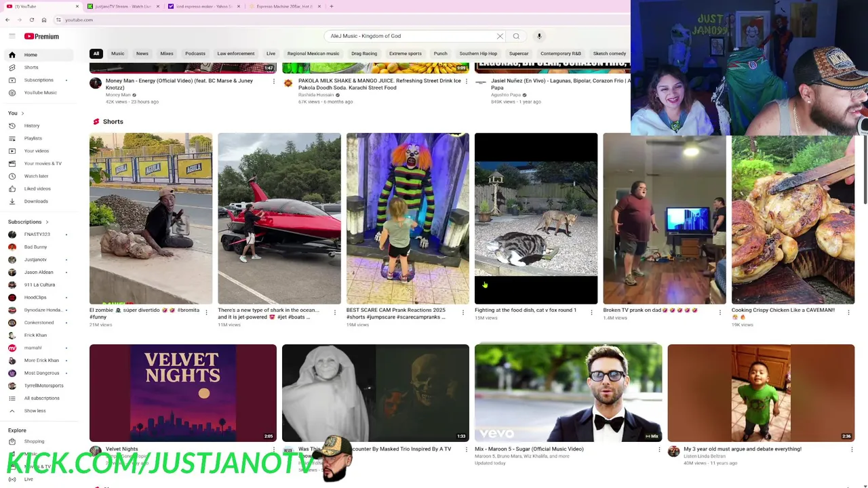Open Liked videos in the sidebar
The image size is (868, 488).
click(x=37, y=188)
